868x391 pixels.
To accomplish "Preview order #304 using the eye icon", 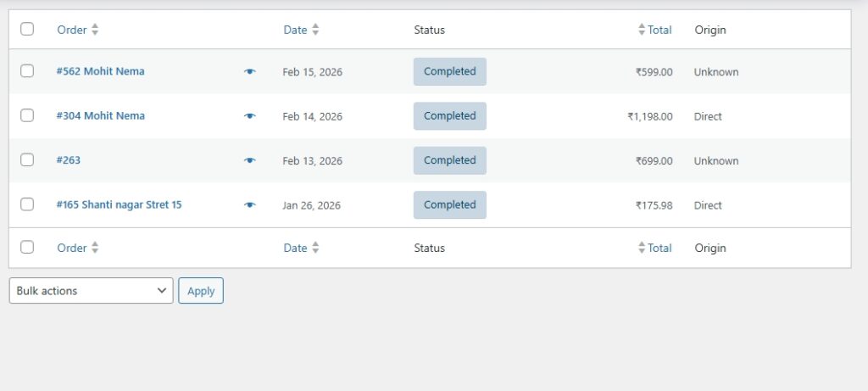I will click(249, 116).
